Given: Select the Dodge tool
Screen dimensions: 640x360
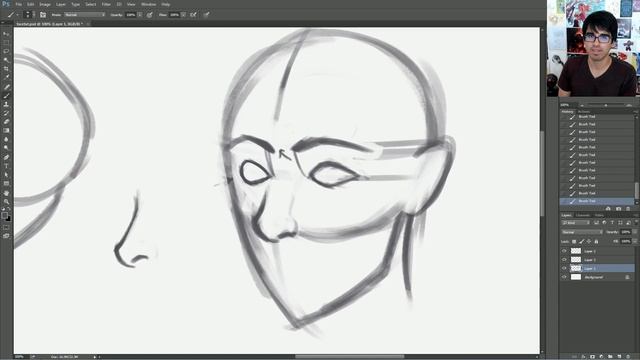Looking at the screenshot, I should click(x=6, y=148).
